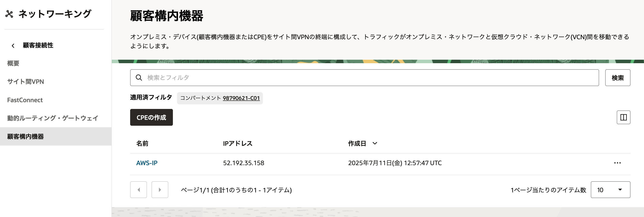Focus the 検索とフィルタ input field

click(x=364, y=78)
